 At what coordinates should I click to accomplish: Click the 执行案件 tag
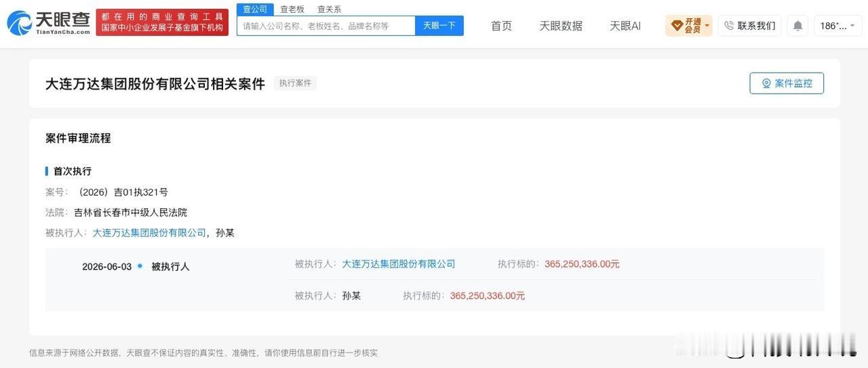point(295,84)
